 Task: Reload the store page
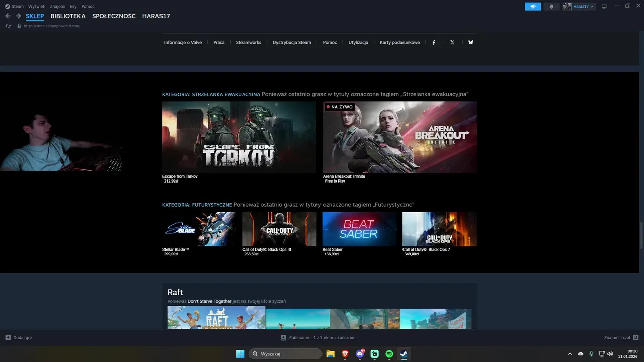point(8,26)
